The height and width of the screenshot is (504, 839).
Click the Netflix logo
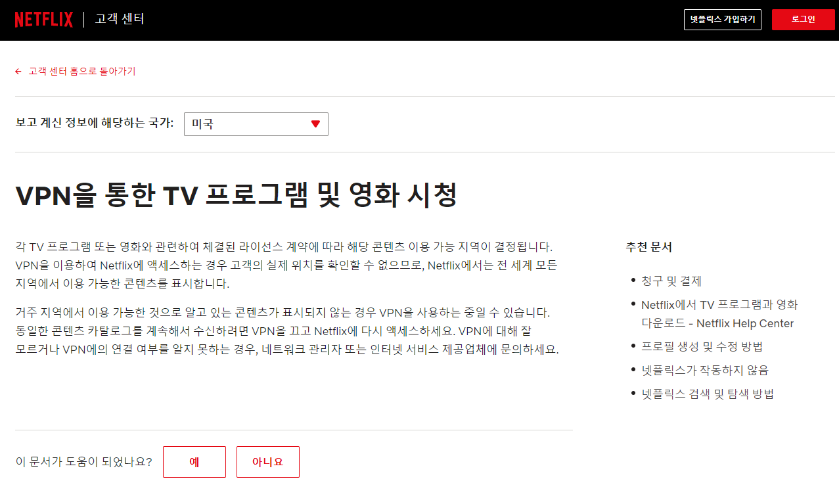tap(43, 20)
